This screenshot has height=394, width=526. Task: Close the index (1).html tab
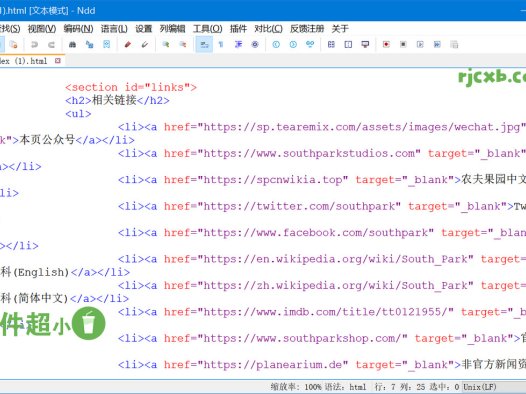coord(58,61)
